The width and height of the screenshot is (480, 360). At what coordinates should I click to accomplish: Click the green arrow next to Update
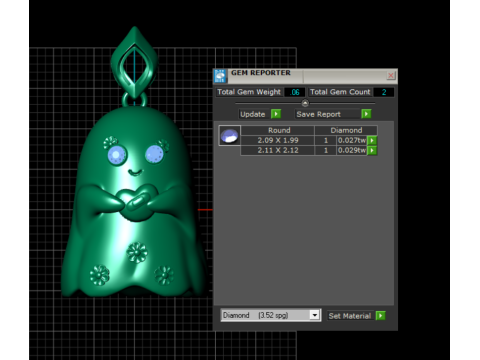click(x=276, y=114)
